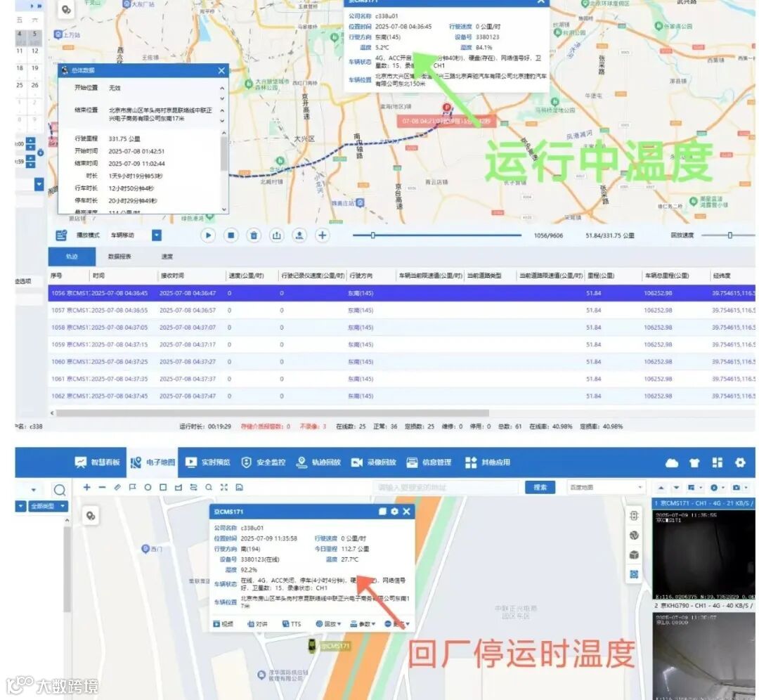Adjust the 回放速度 slider handle
This screenshot has height=700, width=759.
[729, 235]
